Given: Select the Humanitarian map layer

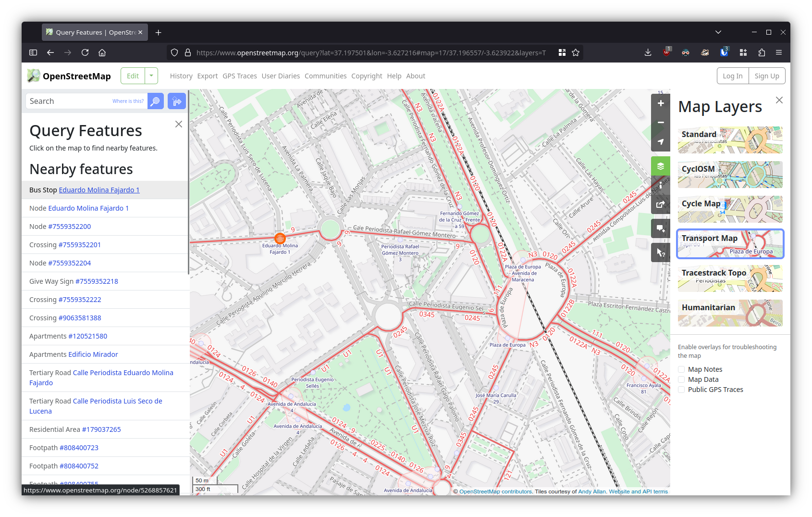Looking at the screenshot, I should (x=730, y=313).
